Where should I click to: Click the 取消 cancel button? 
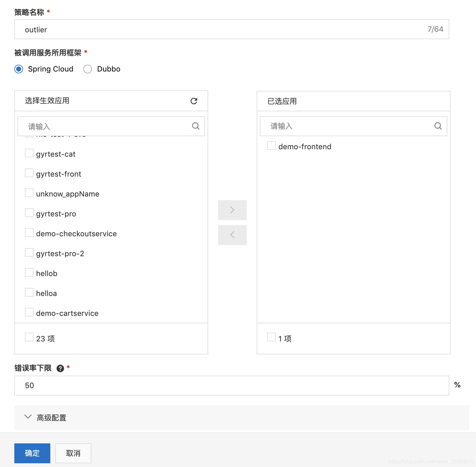73,453
